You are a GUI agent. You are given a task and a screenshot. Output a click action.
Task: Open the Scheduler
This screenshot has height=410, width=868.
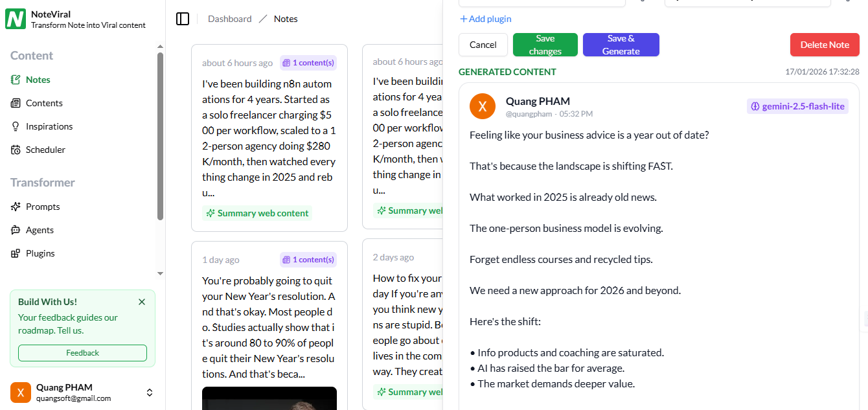click(45, 149)
